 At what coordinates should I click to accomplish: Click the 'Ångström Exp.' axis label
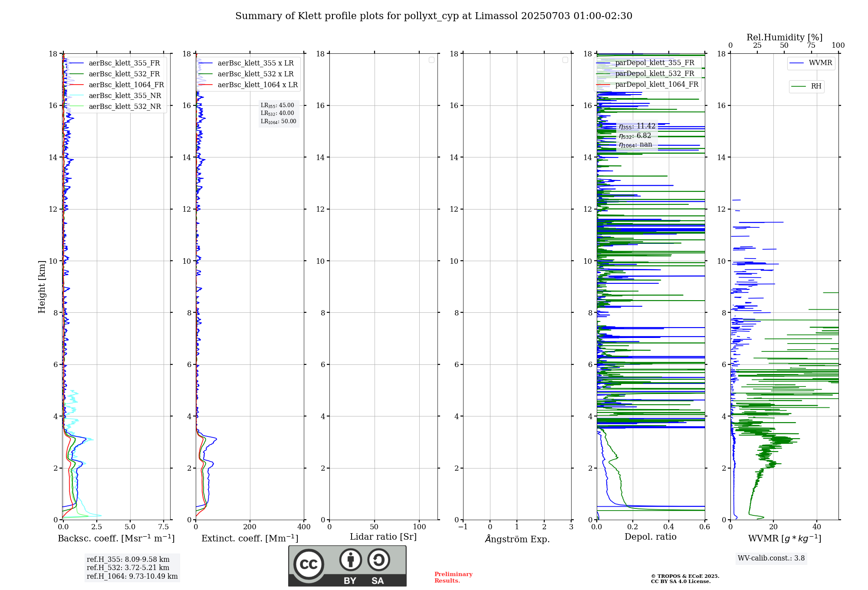pos(517,539)
